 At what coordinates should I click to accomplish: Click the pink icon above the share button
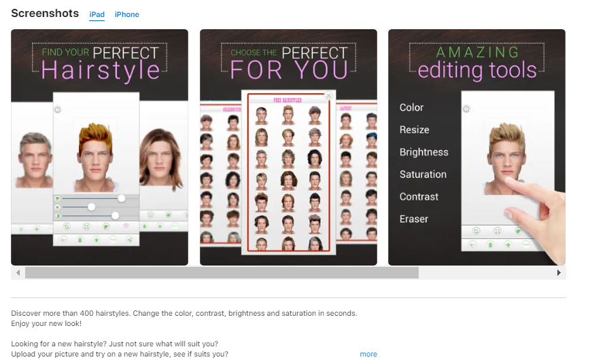point(126,227)
